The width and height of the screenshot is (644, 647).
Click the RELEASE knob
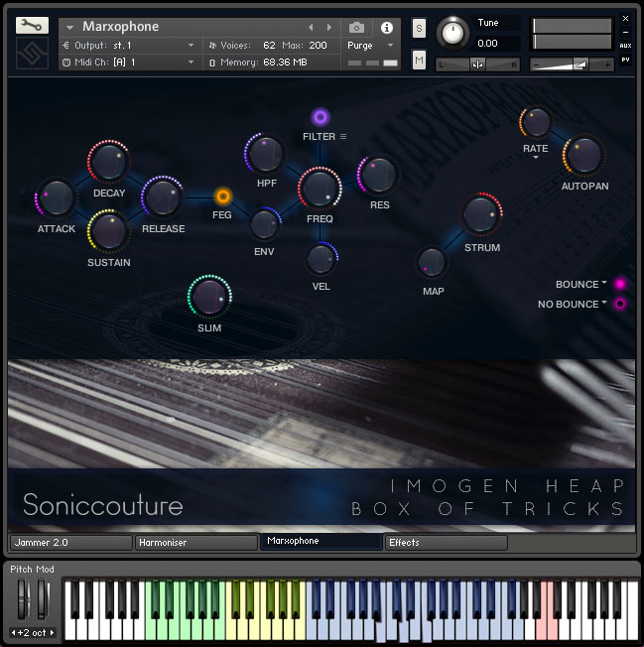click(x=162, y=197)
